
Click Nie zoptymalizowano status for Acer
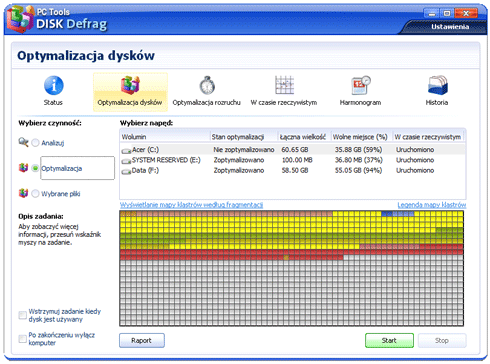pos(244,150)
